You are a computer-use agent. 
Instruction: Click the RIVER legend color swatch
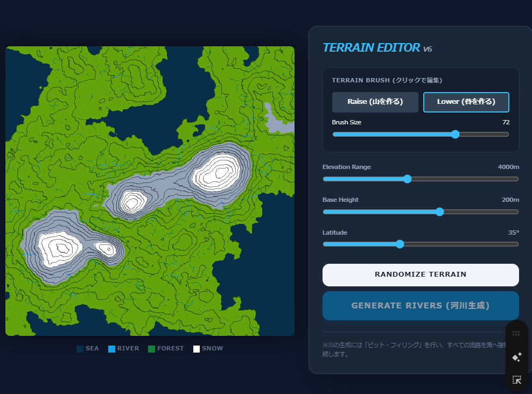pyautogui.click(x=111, y=349)
